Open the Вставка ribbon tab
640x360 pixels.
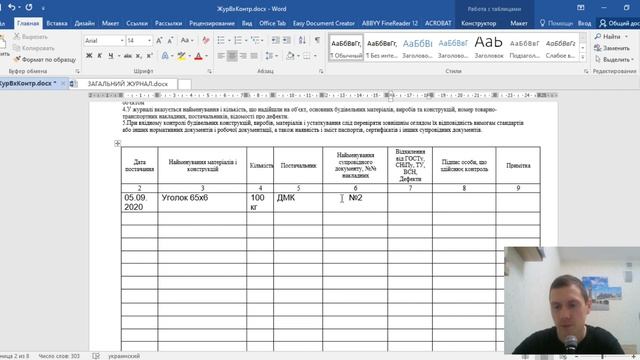point(57,23)
